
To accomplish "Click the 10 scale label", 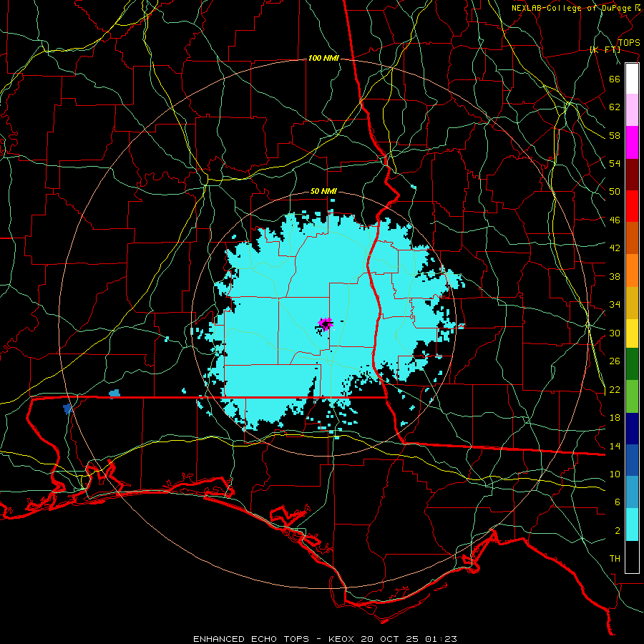I will click(615, 474).
